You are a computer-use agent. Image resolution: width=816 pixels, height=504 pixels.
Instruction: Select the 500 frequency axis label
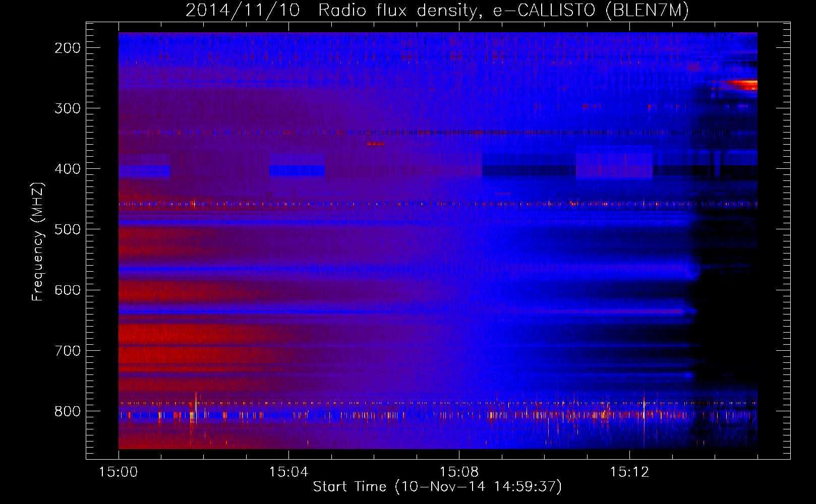pyautogui.click(x=67, y=229)
